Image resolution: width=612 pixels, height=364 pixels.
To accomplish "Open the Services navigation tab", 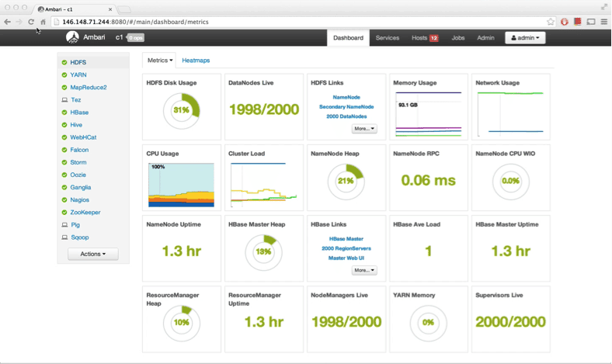I will 387,37.
